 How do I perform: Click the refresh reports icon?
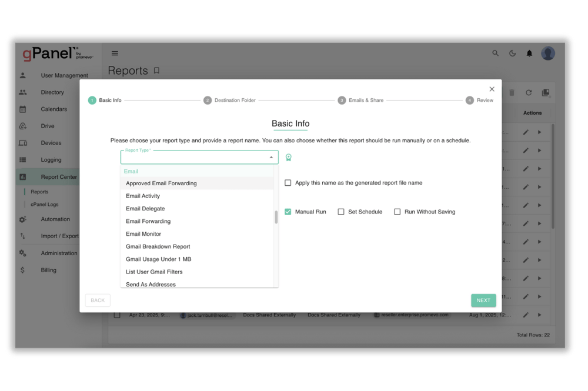[x=529, y=92]
